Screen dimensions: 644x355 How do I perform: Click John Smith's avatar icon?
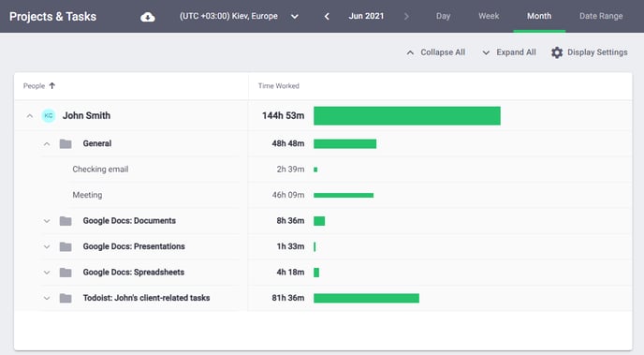coord(49,115)
